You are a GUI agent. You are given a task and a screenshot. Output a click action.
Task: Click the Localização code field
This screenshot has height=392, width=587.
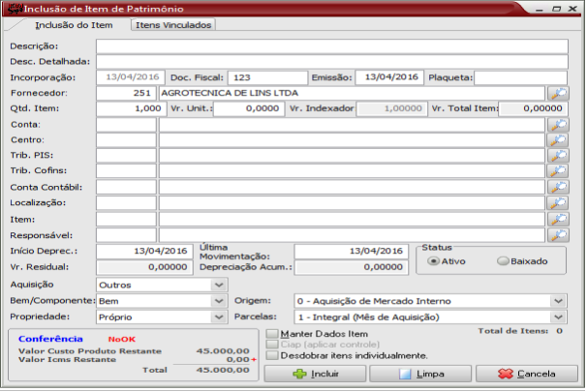127,202
